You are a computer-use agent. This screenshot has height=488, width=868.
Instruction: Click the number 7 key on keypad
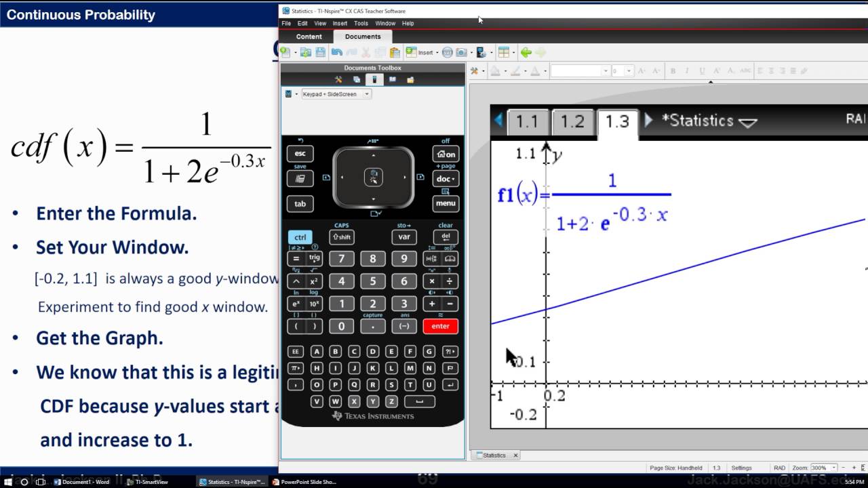point(341,258)
